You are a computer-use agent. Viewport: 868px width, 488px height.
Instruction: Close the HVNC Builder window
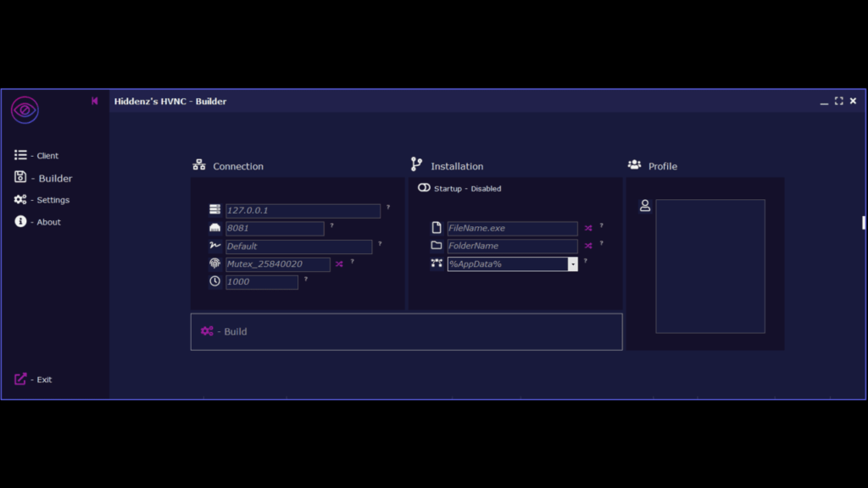pos(853,101)
